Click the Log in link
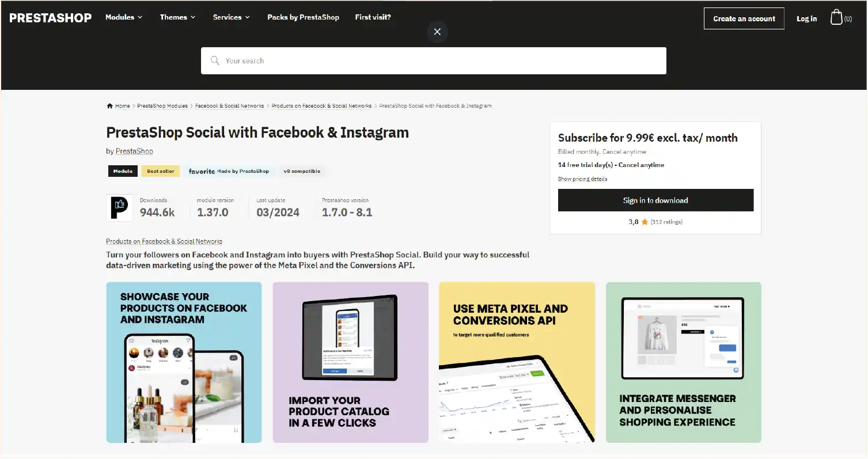 806,18
